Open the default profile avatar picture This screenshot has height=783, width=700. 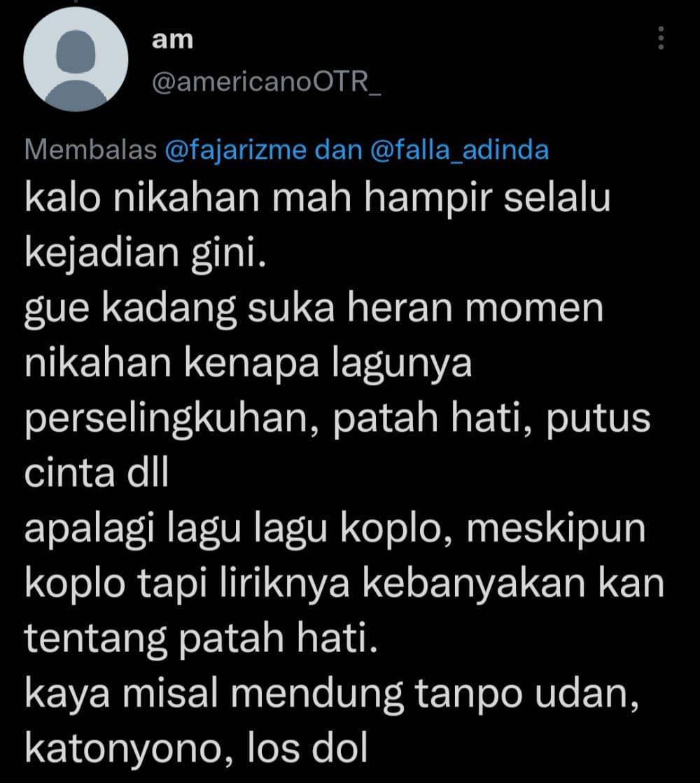tap(76, 59)
